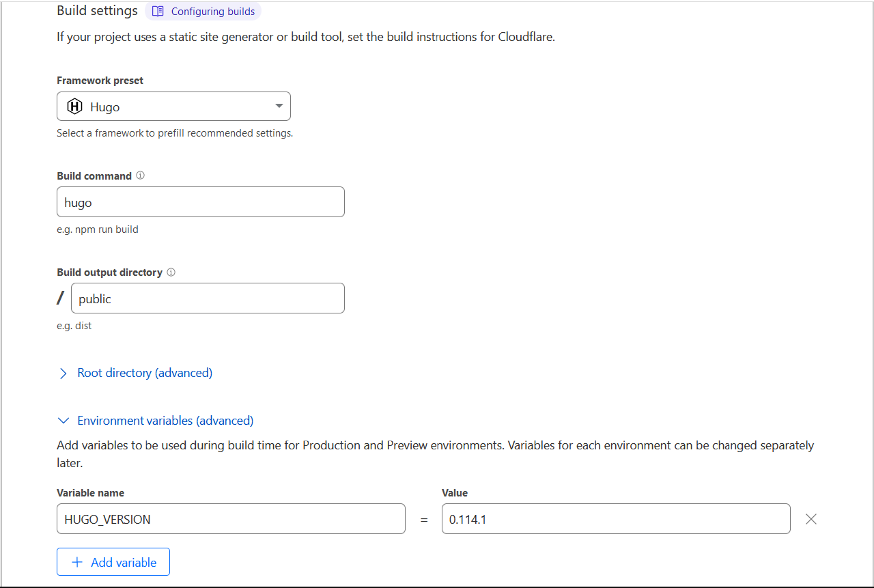The image size is (874, 588).
Task: Expand the Root directory (advanced) section
Action: [x=145, y=373]
